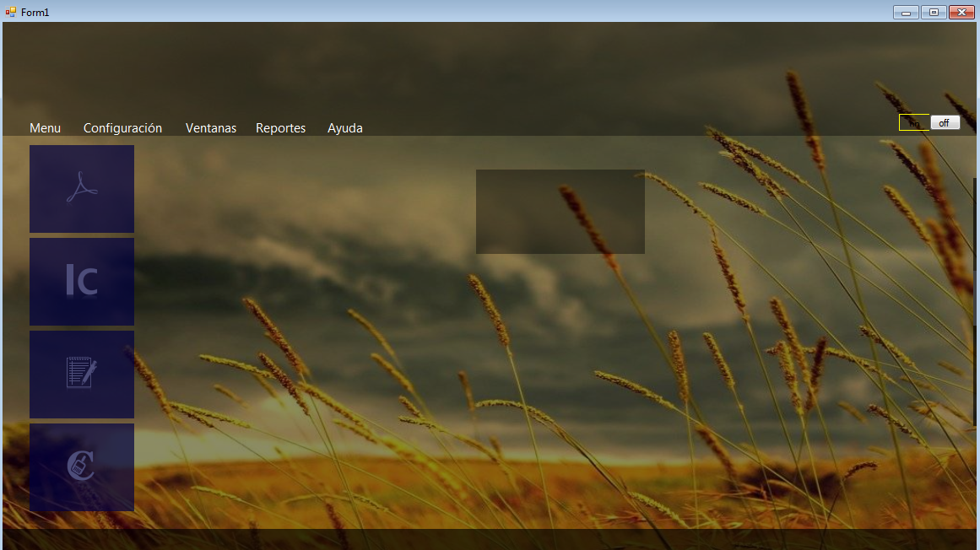Screen dimensions: 980x550
Task: Open the Menu item on the menu bar
Action: [45, 127]
